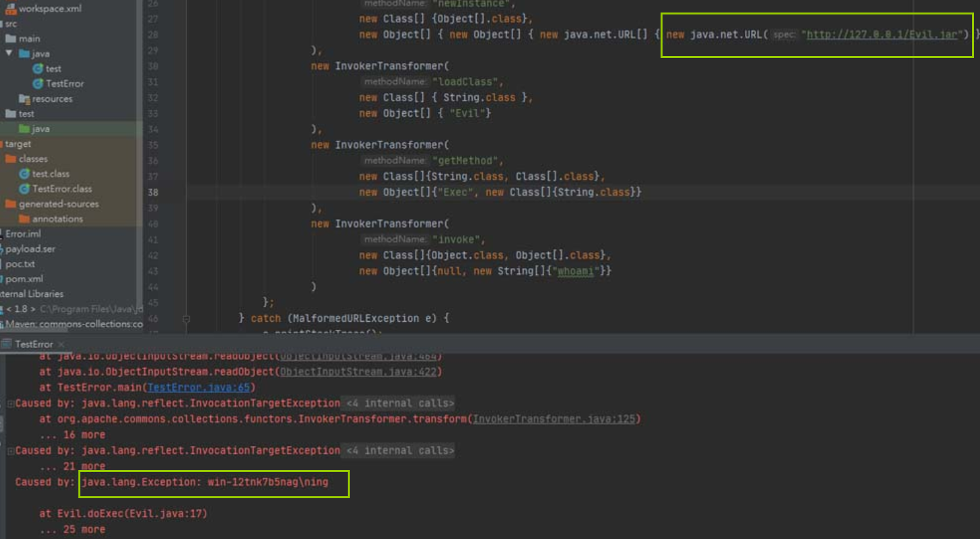Open InvokerTransformer.java:125 link
The width and height of the screenshot is (980, 539).
pyautogui.click(x=554, y=419)
